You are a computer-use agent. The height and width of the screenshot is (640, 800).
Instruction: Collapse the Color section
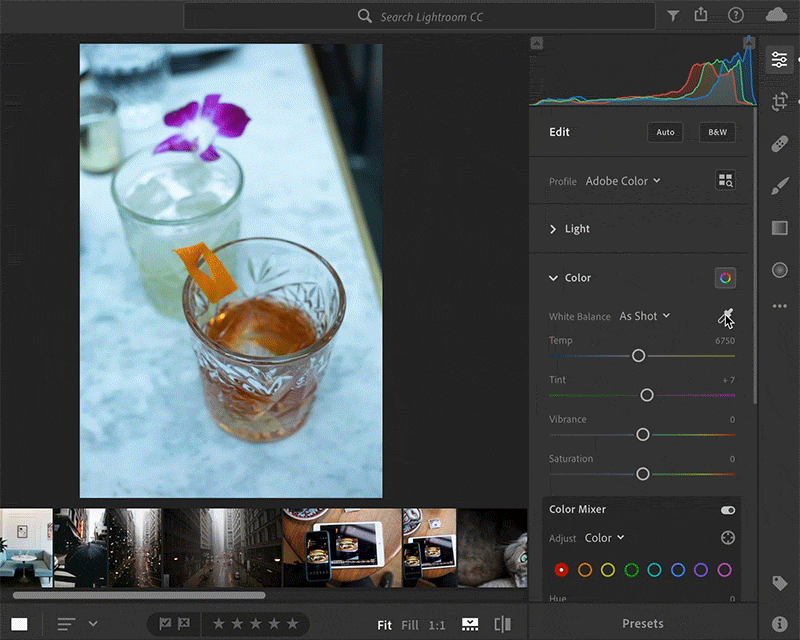569,278
